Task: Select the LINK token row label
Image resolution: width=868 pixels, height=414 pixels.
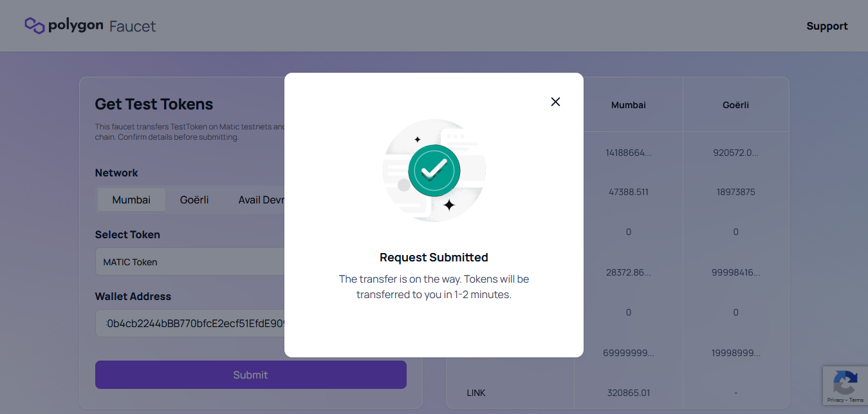Action: (x=476, y=393)
